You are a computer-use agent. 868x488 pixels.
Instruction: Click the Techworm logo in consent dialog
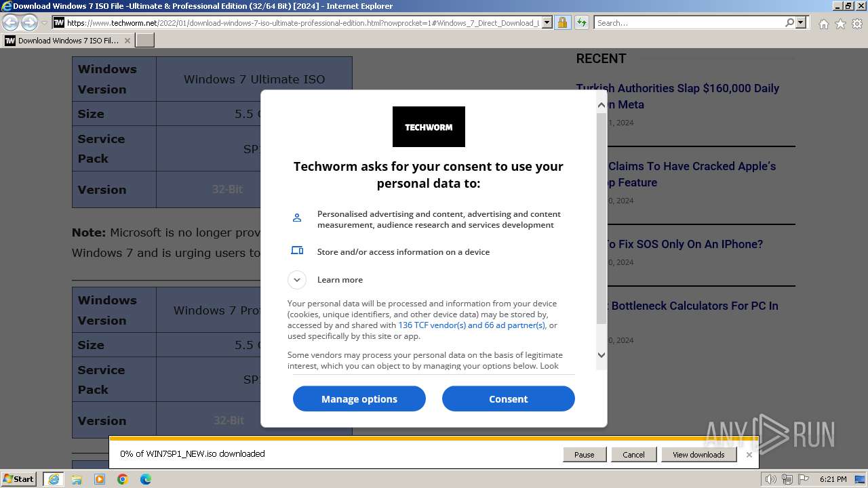(429, 127)
